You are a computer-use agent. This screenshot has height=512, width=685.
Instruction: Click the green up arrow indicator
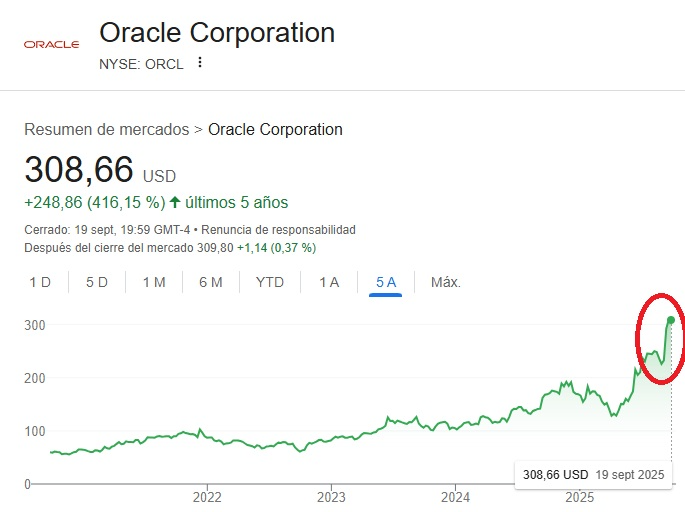[175, 202]
